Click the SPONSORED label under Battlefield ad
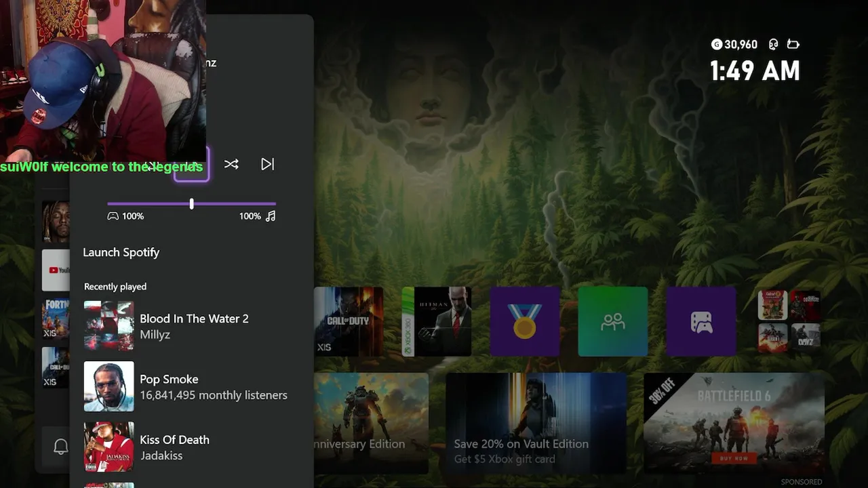The image size is (868, 488). click(x=802, y=482)
